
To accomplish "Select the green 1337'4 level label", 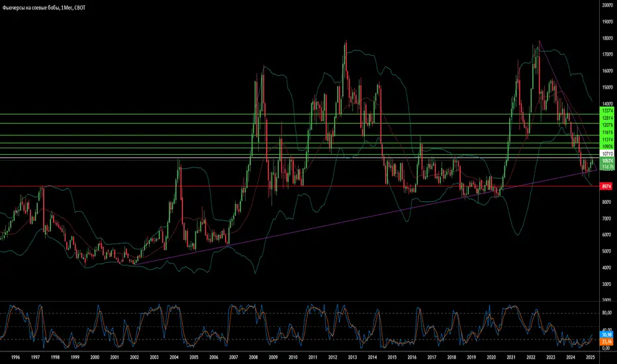I will tap(606, 111).
